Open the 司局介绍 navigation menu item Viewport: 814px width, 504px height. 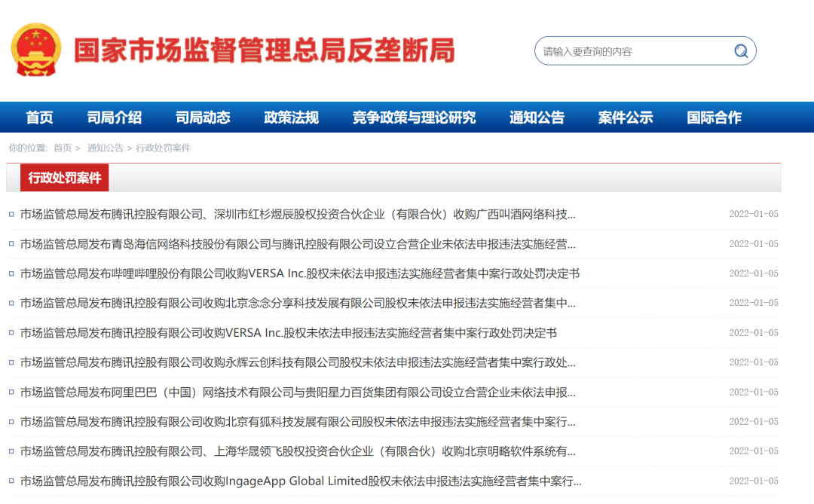pyautogui.click(x=115, y=118)
